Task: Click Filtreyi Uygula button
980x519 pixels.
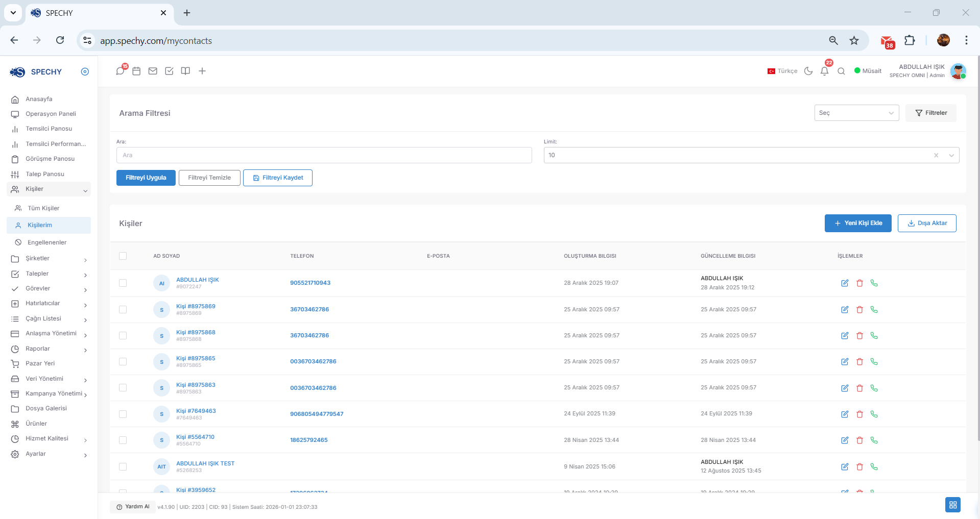Action: point(146,178)
